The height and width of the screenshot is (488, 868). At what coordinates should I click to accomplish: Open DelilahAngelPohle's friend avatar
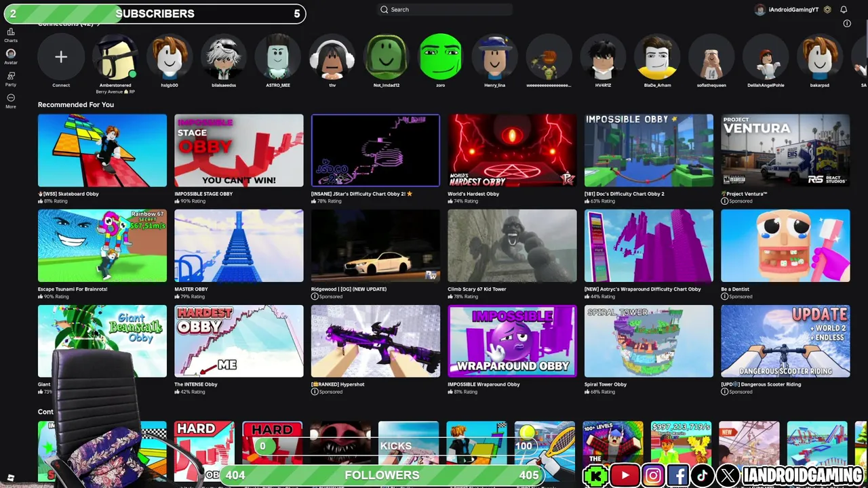(x=766, y=57)
